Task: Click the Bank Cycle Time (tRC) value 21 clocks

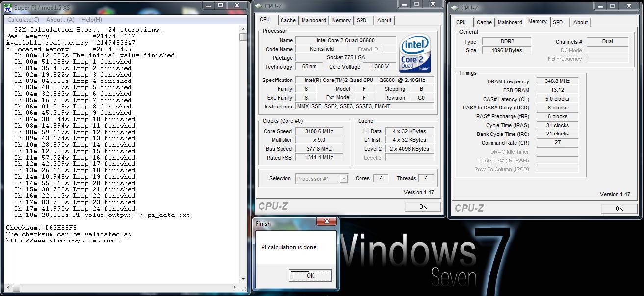Action: pos(557,134)
